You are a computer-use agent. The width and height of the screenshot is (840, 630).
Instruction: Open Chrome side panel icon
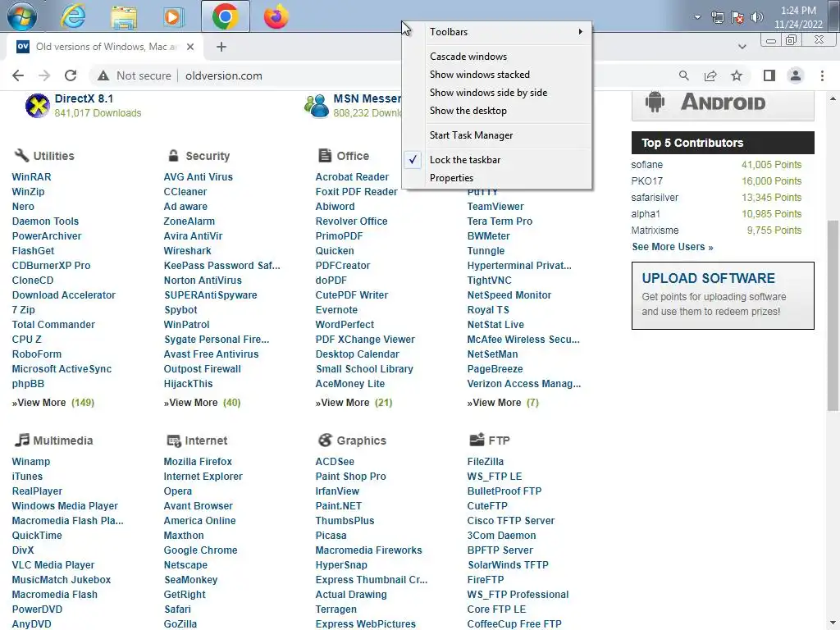pos(769,75)
